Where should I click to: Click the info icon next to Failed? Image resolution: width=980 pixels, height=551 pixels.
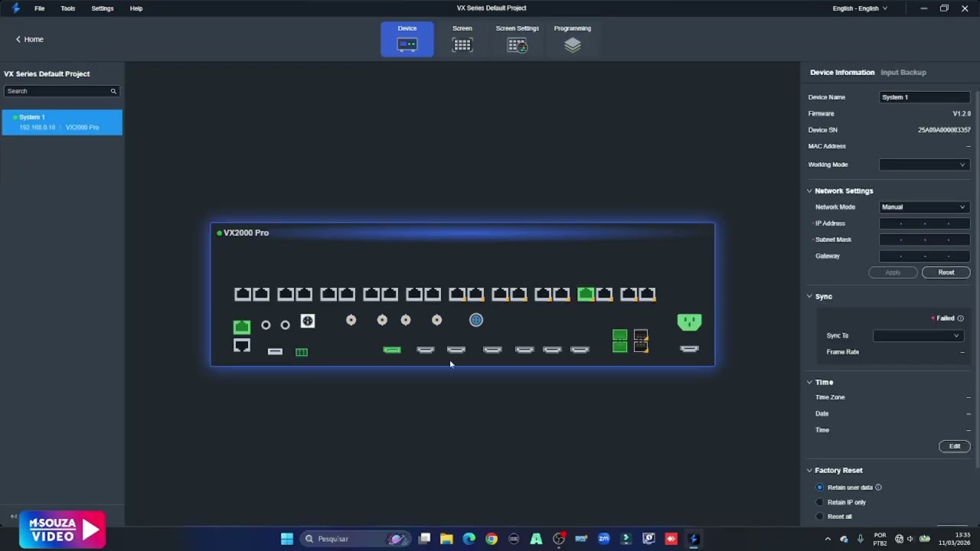click(x=960, y=318)
